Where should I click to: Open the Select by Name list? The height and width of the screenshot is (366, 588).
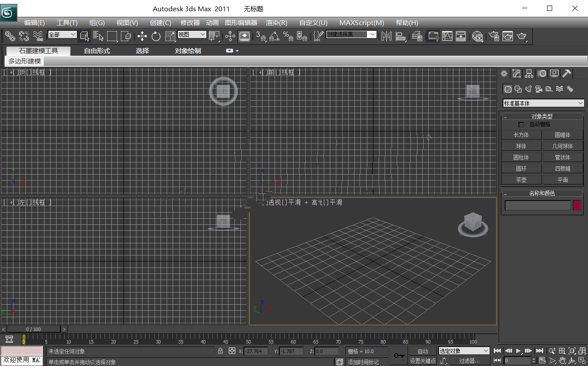[98, 36]
